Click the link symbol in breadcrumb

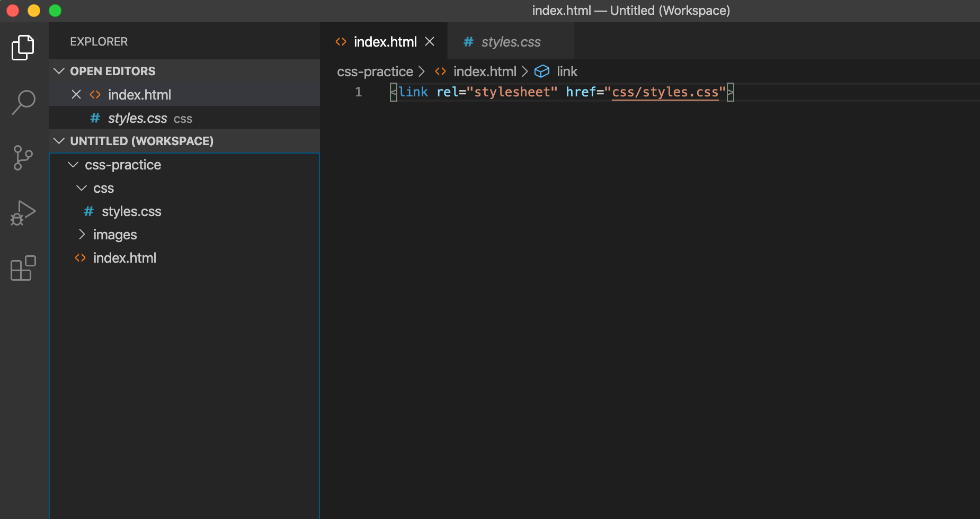[567, 71]
